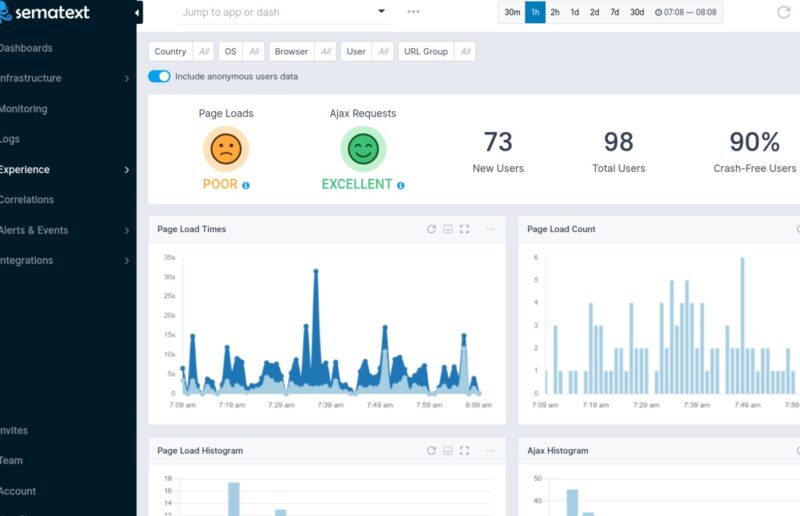Open the Country filter dropdown

tap(181, 52)
